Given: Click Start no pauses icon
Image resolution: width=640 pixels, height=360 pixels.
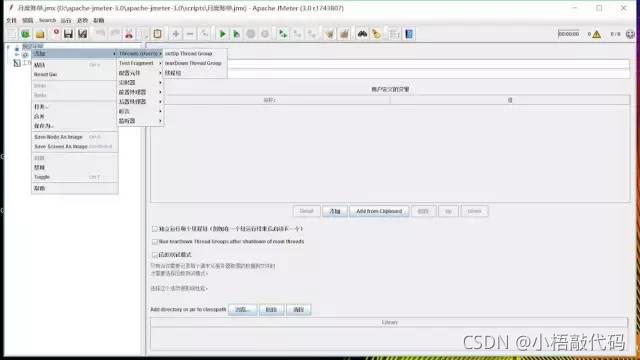Looking at the screenshot, I should [236, 34].
